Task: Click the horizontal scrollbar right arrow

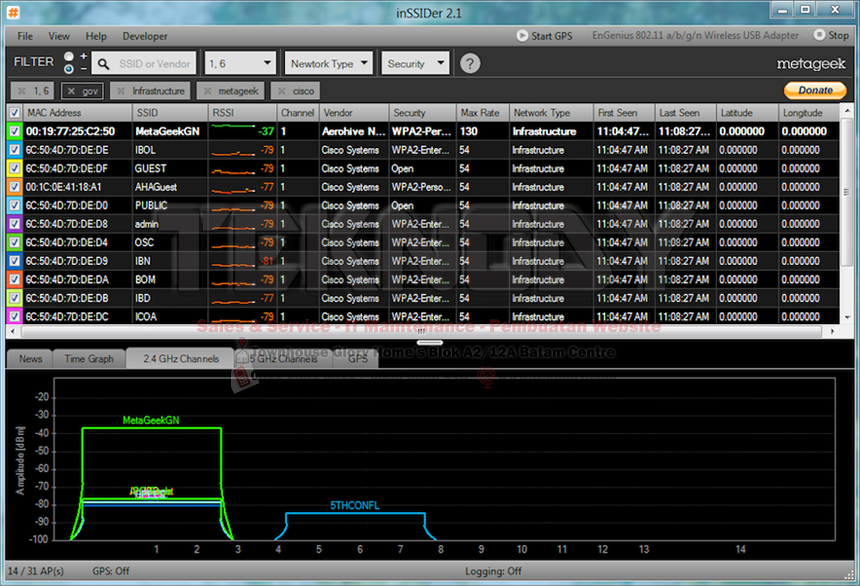Action: coord(833,331)
